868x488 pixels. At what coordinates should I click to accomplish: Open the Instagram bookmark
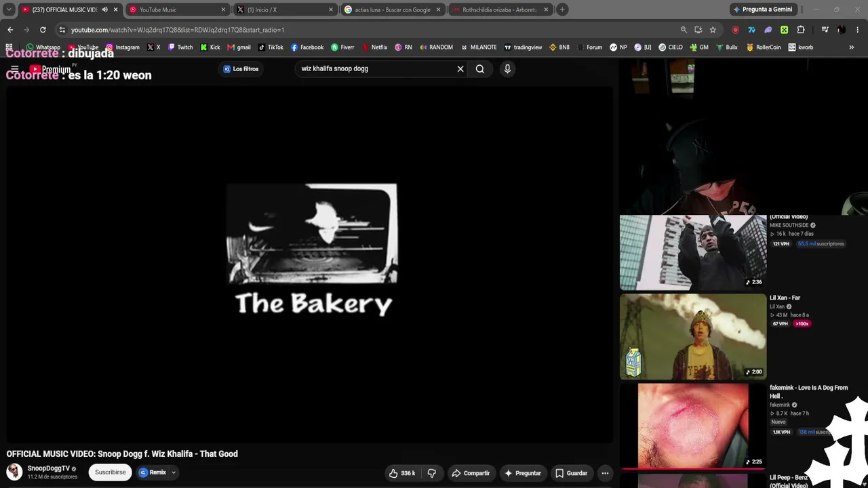[123, 47]
